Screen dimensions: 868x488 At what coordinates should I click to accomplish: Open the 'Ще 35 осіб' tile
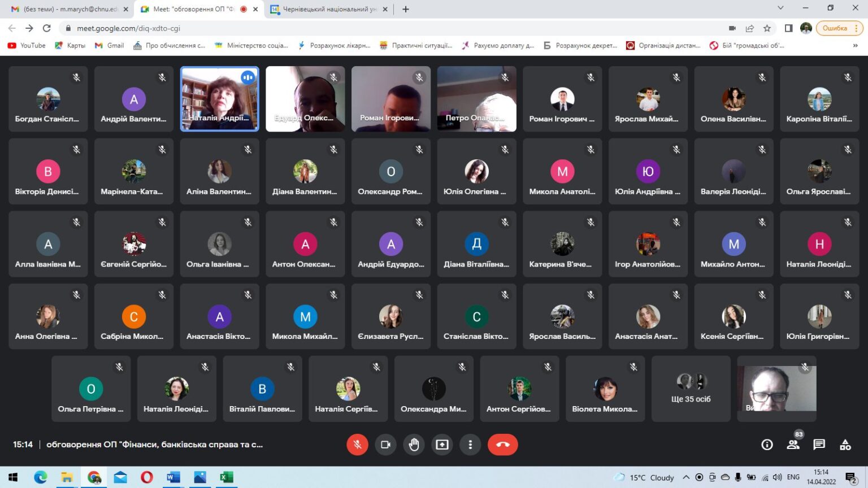pyautogui.click(x=691, y=389)
